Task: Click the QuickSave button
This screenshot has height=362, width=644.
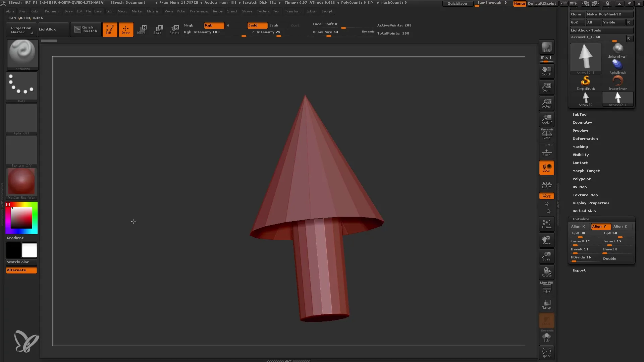Action: coord(457,3)
